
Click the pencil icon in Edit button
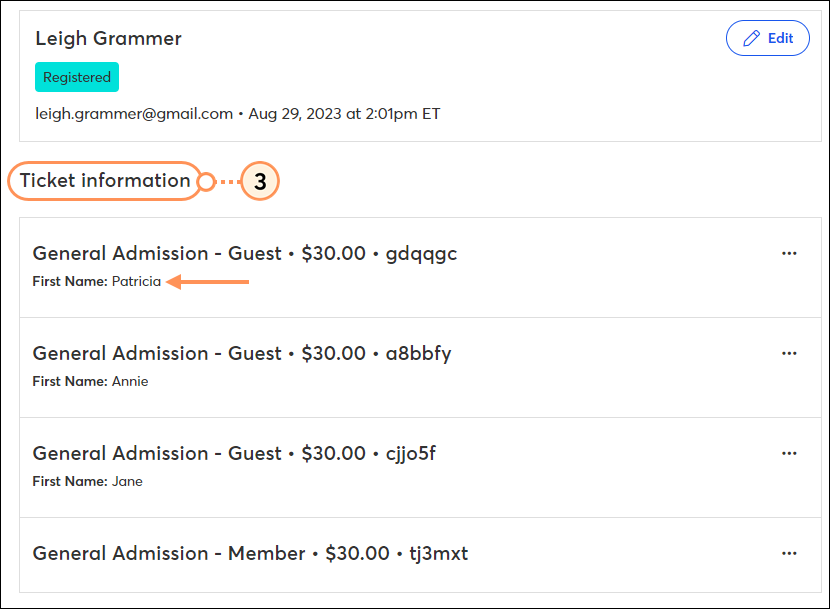(x=751, y=38)
